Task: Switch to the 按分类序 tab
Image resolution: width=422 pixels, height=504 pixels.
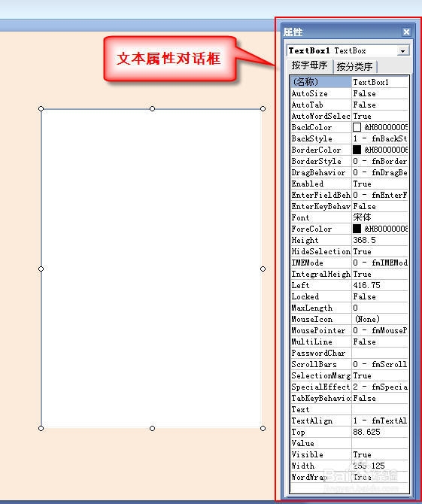Action: point(354,66)
